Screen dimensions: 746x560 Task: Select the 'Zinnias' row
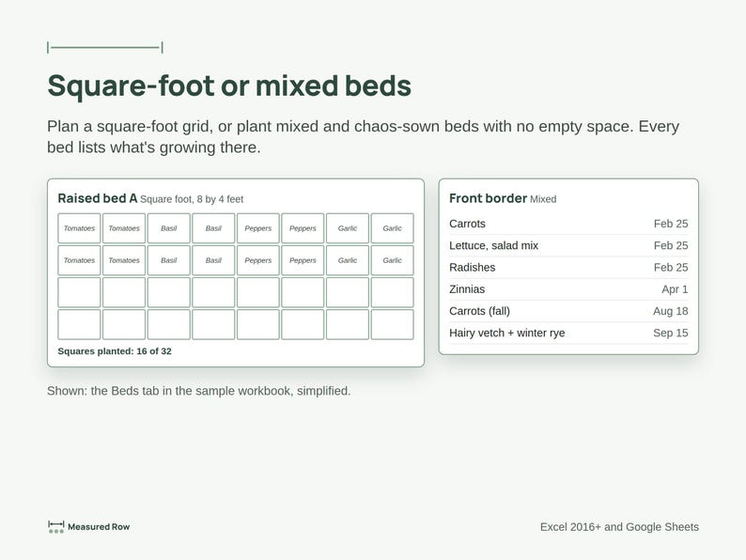568,289
